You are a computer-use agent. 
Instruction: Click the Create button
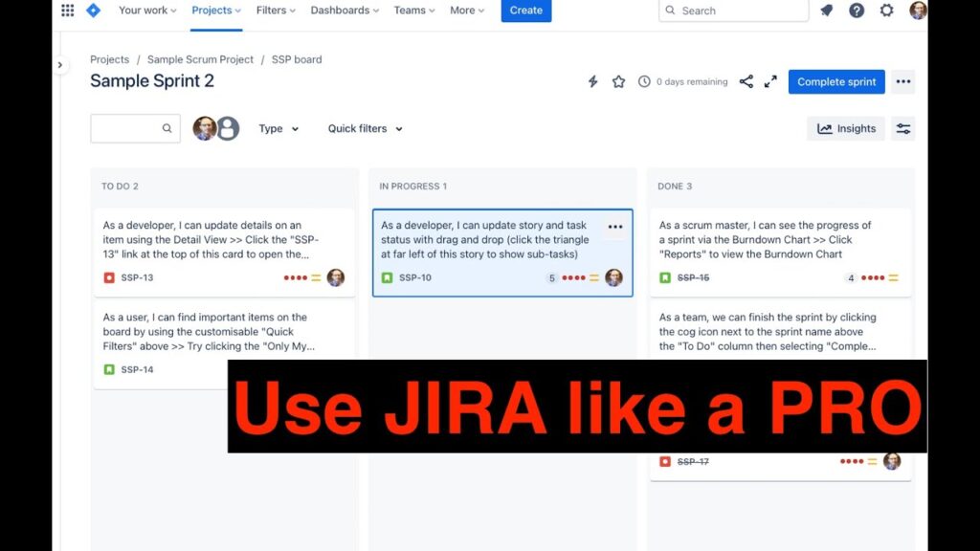pyautogui.click(x=526, y=10)
